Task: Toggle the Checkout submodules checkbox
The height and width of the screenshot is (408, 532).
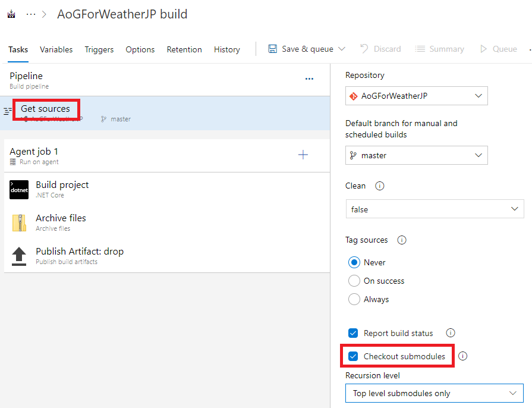Action: [x=353, y=356]
